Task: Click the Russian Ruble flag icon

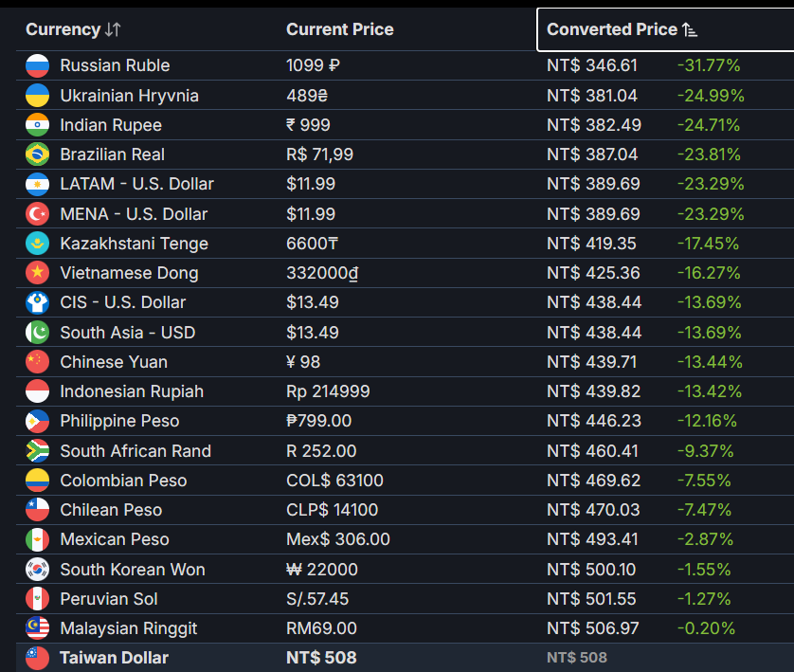Action: 38,65
